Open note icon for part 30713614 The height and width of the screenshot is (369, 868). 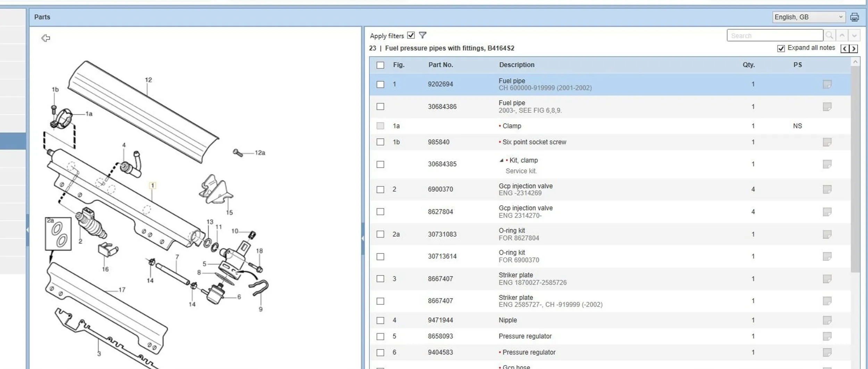point(827,257)
